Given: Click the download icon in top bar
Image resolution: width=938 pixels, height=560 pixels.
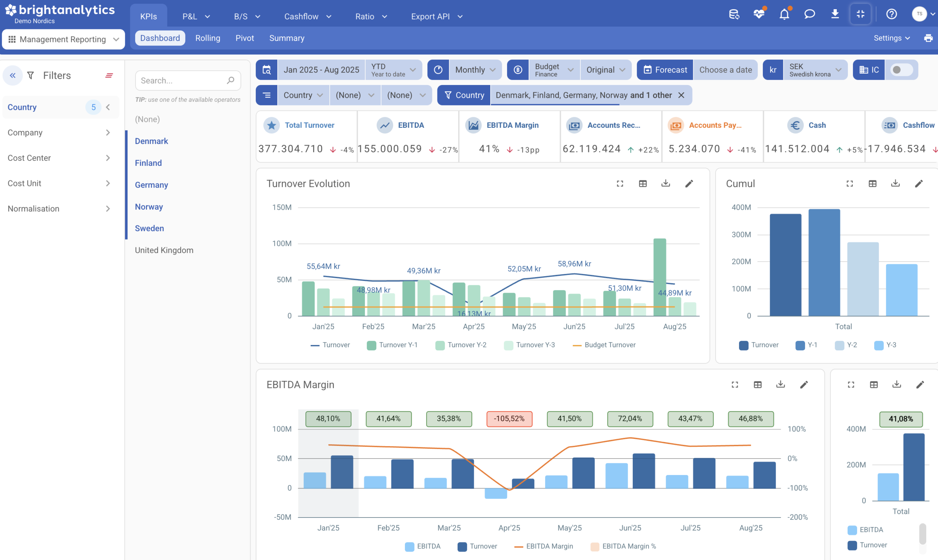Looking at the screenshot, I should click(835, 14).
